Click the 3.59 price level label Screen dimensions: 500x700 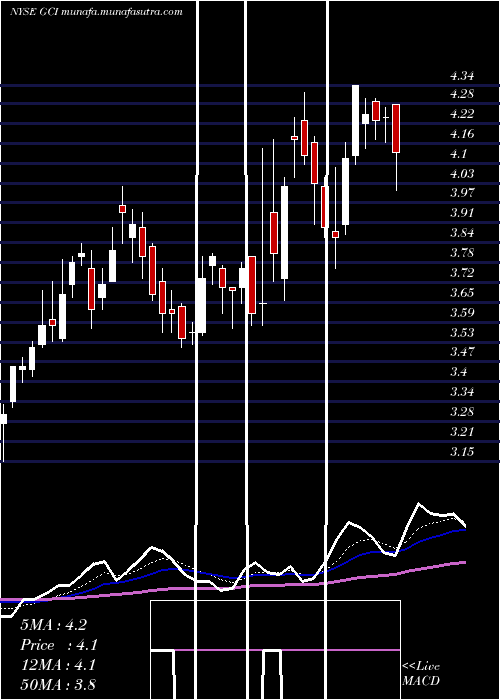pos(462,312)
